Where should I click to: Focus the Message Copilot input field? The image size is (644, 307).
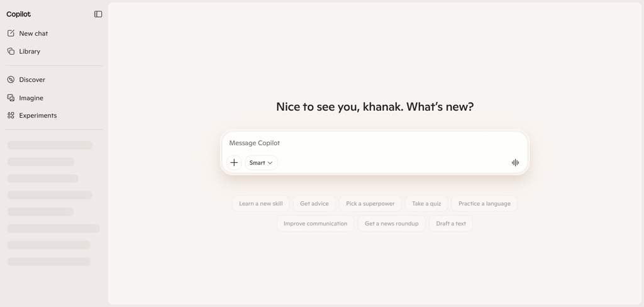[x=375, y=143]
